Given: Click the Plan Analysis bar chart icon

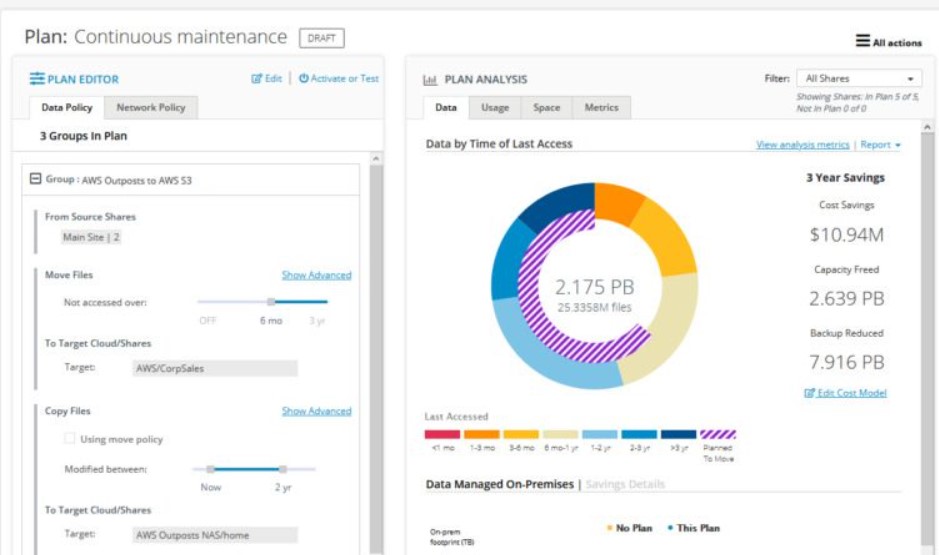Looking at the screenshot, I should (430, 80).
